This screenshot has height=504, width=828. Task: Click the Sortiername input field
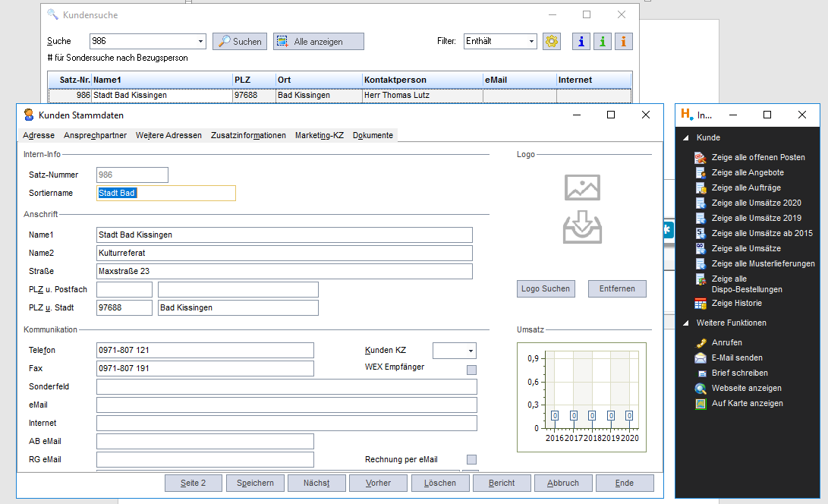click(165, 194)
